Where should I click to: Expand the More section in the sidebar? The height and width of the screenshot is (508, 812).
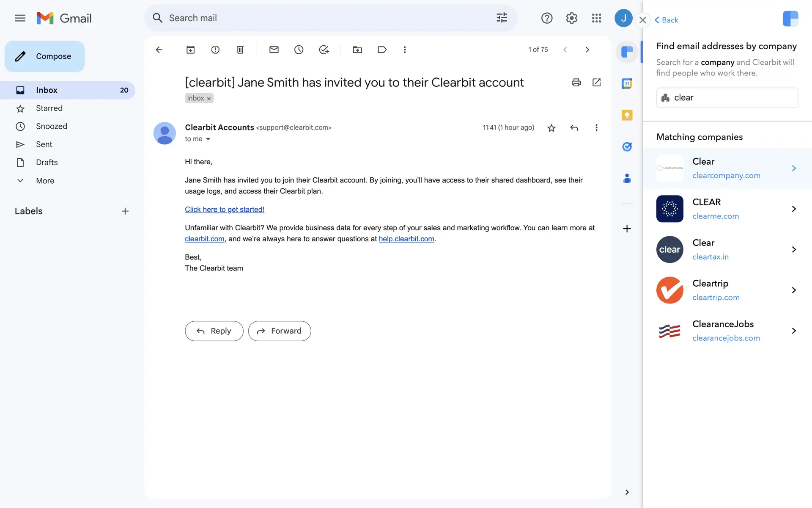click(45, 180)
